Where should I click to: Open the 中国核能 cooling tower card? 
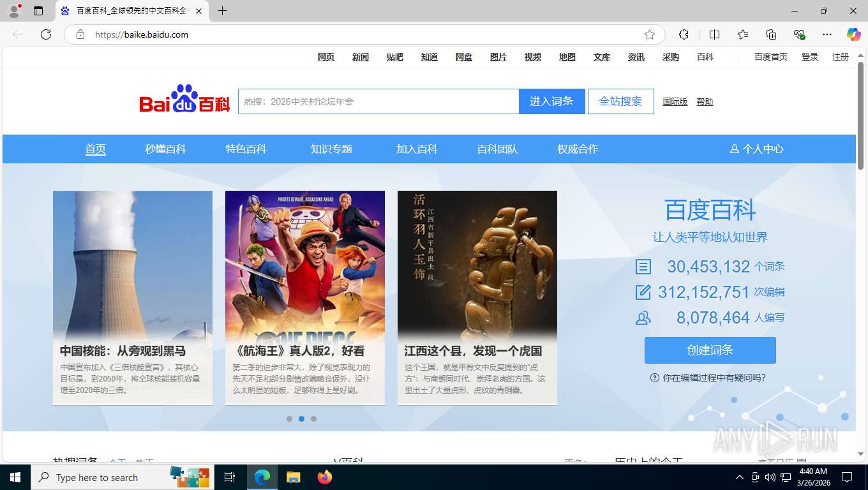click(133, 297)
